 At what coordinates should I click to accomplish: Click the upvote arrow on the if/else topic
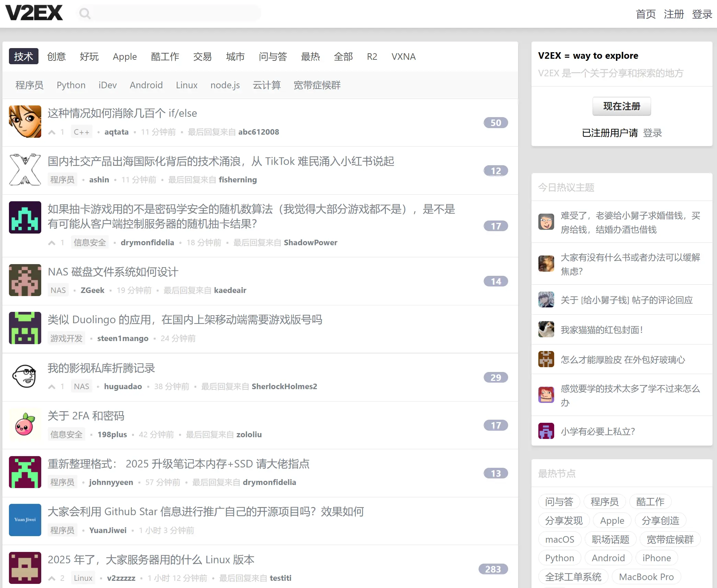(52, 132)
